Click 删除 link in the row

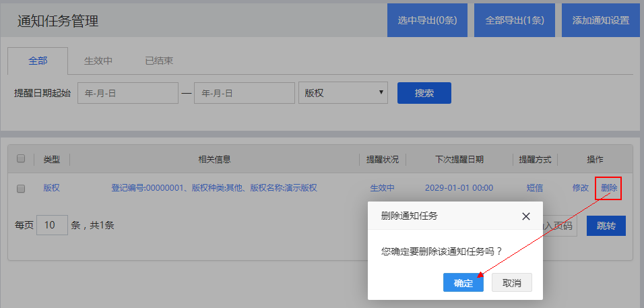608,188
